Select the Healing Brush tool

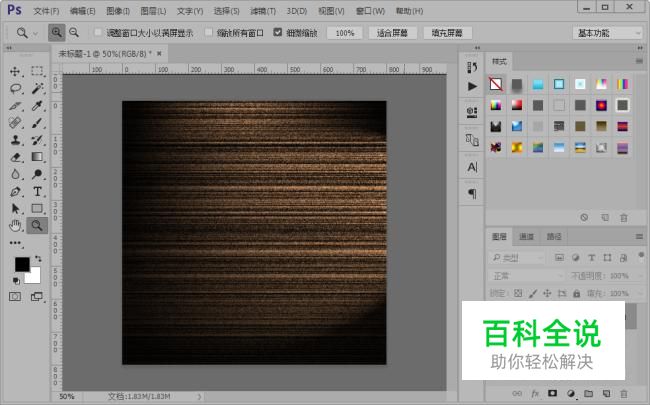coord(15,123)
